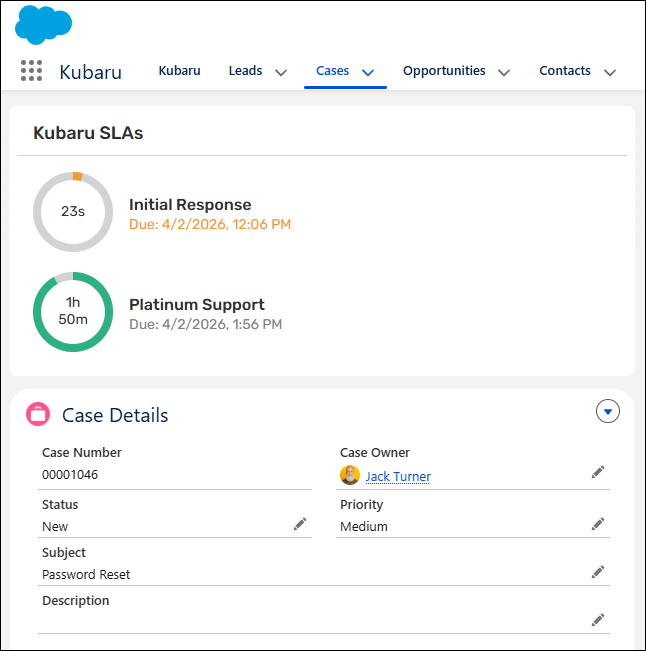Edit the Subject field pencil icon
Viewport: 646px width, 651px height.
(x=598, y=572)
